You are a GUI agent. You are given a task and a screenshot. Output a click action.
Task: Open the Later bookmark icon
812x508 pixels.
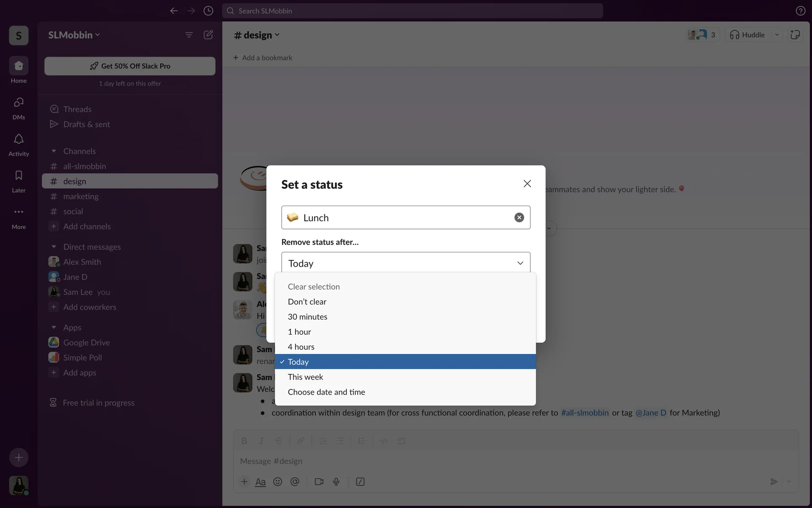click(19, 176)
